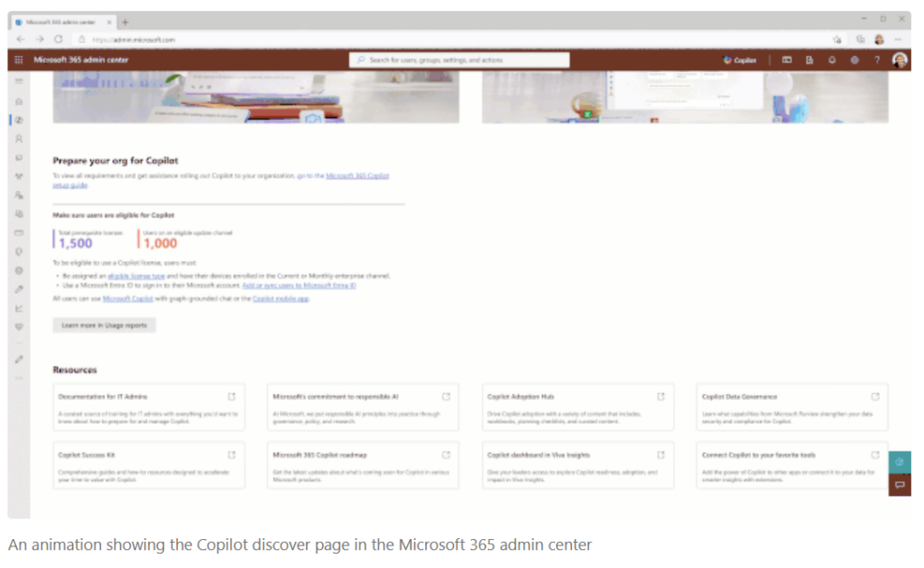Image resolution: width=924 pixels, height=568 pixels.
Task: Open the Copilot Success Kit card
Action: pos(149,465)
